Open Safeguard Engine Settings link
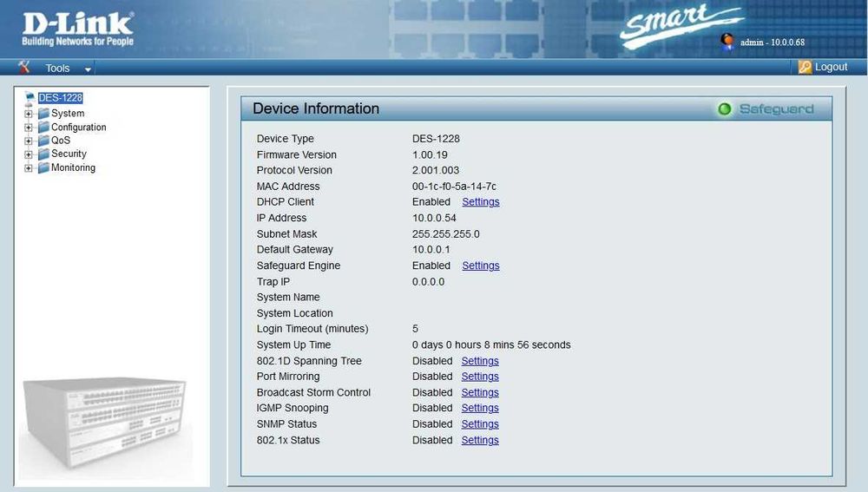Image resolution: width=868 pixels, height=492 pixels. click(x=481, y=266)
